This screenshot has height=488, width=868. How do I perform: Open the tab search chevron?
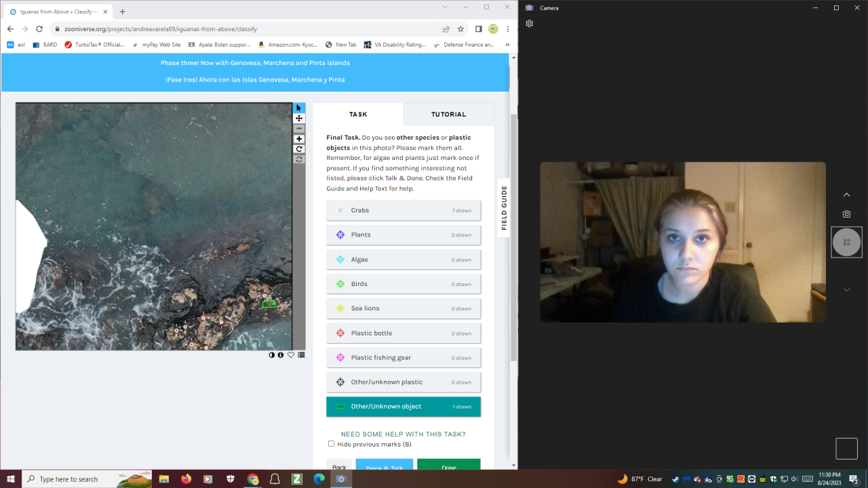pos(445,7)
